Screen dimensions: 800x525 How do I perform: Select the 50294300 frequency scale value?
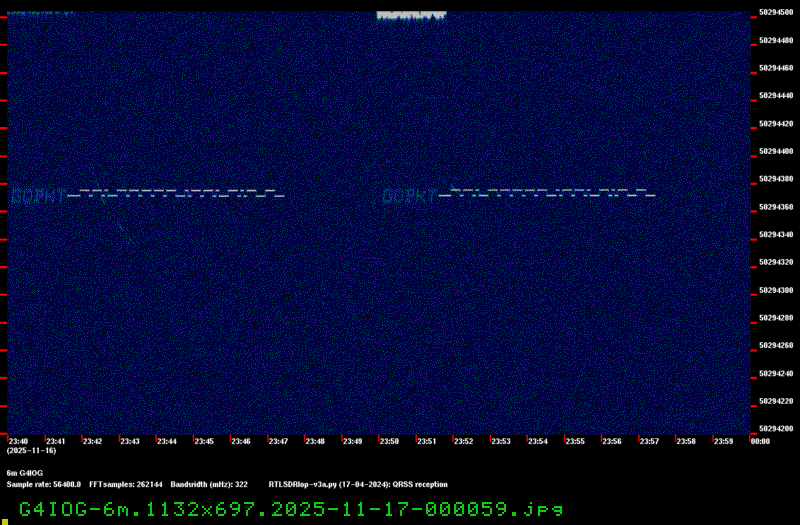776,290
